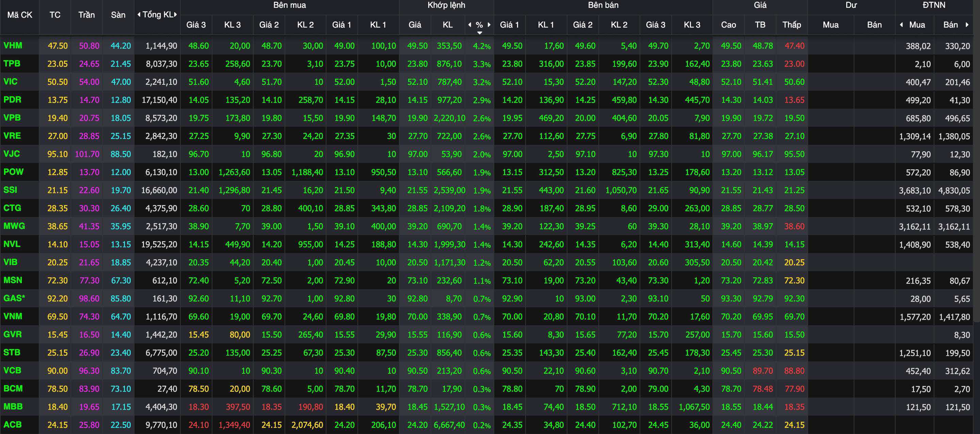
Task: Open VJC stock symbol
Action: (x=12, y=154)
